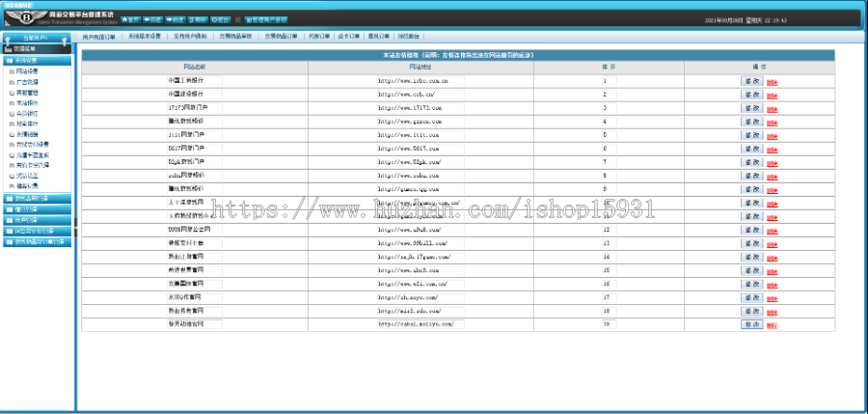Edit the 中国工商银行 site name field
This screenshot has width=868, height=414.
[194, 81]
